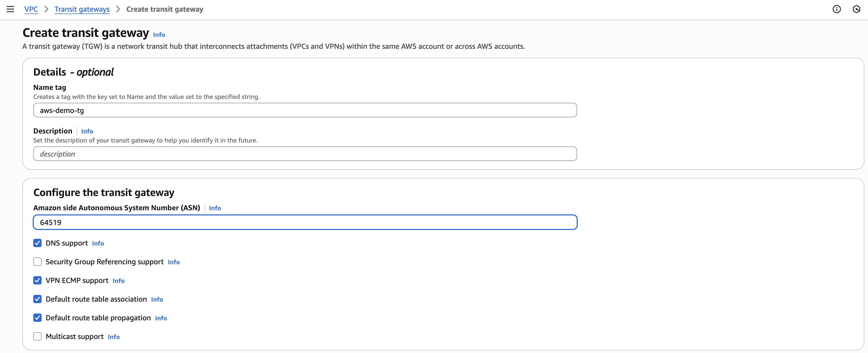Open the Transit gateways breadcrumb link
This screenshot has height=353, width=868.
click(x=82, y=9)
